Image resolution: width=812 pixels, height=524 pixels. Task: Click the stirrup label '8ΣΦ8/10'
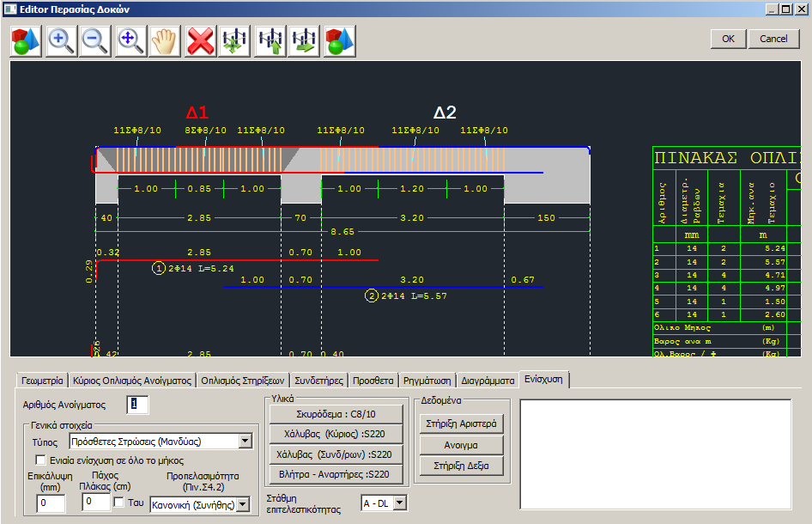(x=206, y=130)
